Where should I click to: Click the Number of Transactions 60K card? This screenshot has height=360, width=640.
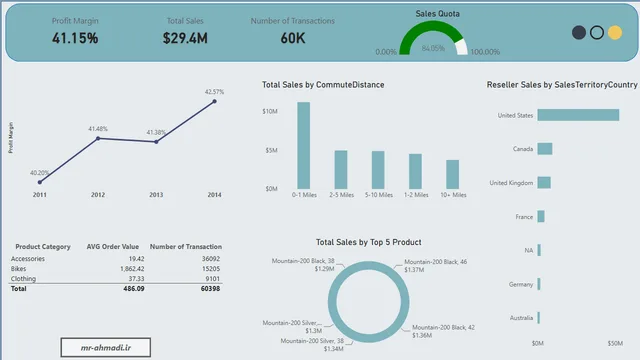coord(293,31)
